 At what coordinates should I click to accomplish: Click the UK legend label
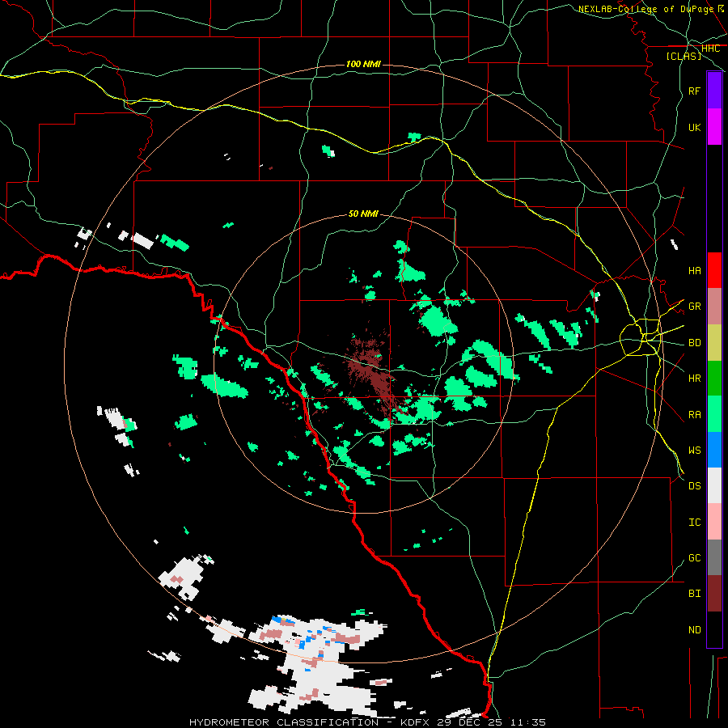(694, 128)
